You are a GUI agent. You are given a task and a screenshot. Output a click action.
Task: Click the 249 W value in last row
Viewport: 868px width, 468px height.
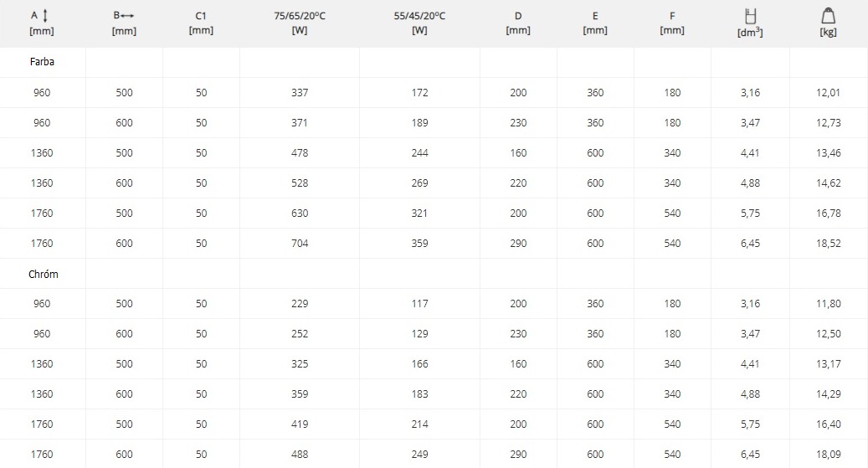pyautogui.click(x=419, y=454)
